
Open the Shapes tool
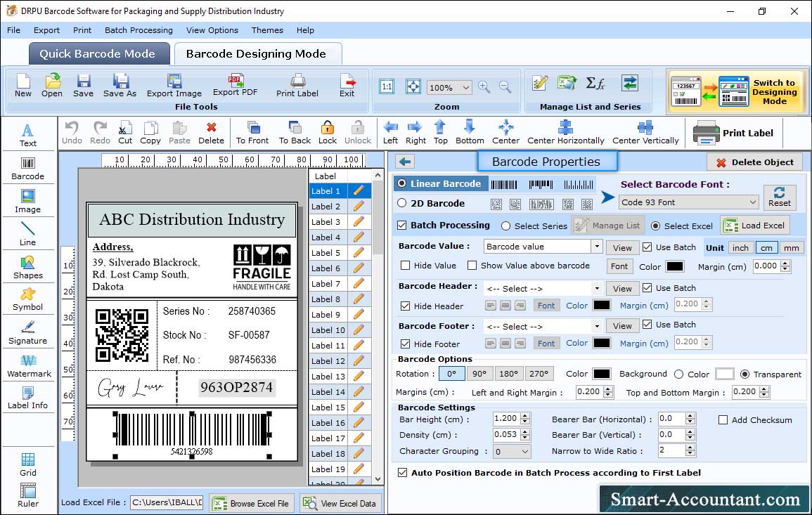coord(28,267)
